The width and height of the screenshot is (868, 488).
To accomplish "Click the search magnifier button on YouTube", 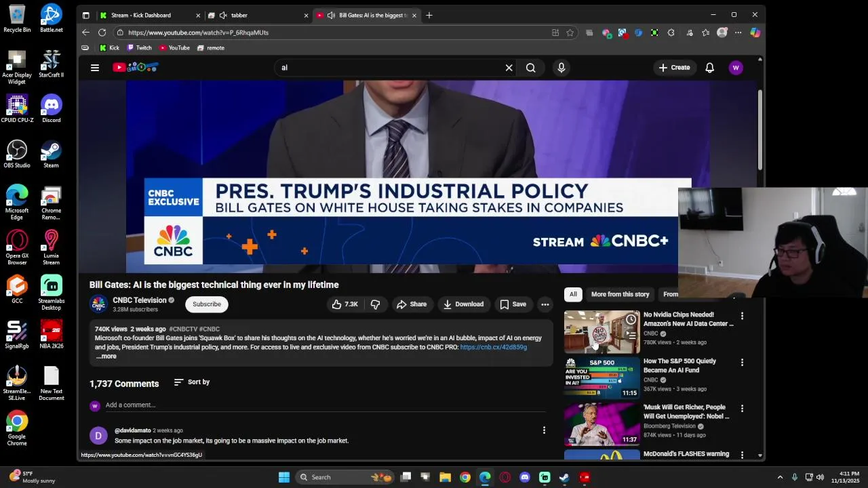I will (x=531, y=68).
